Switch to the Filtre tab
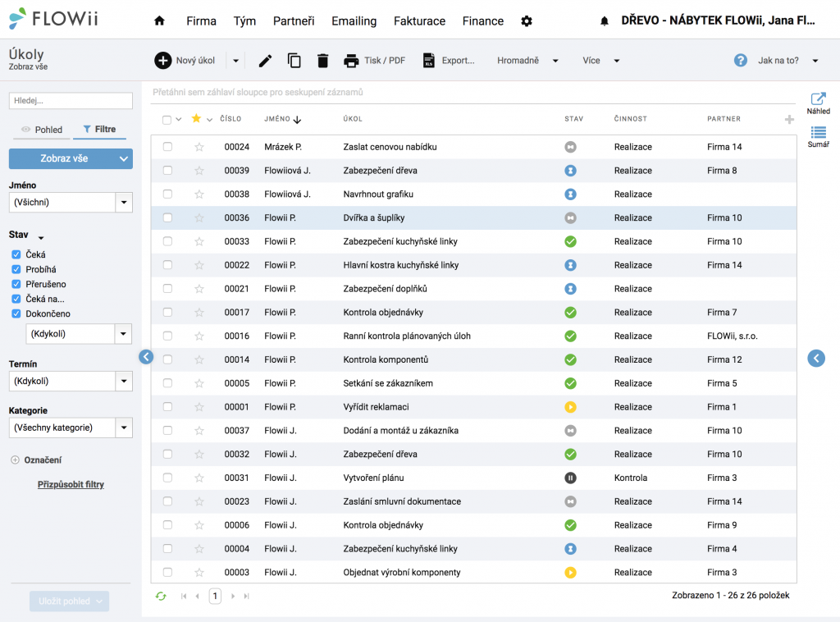840x622 pixels. (x=99, y=129)
